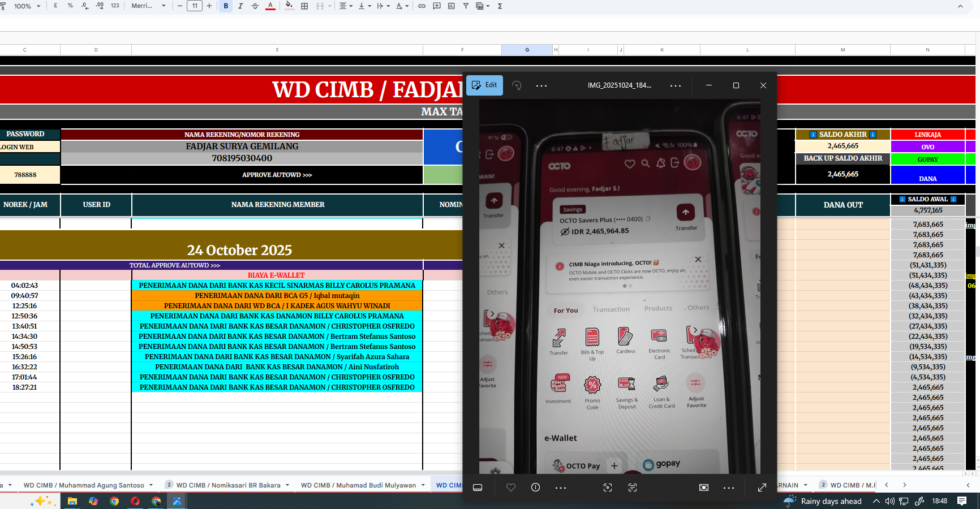
Task: Select the DANA cell in blue
Action: (x=927, y=175)
